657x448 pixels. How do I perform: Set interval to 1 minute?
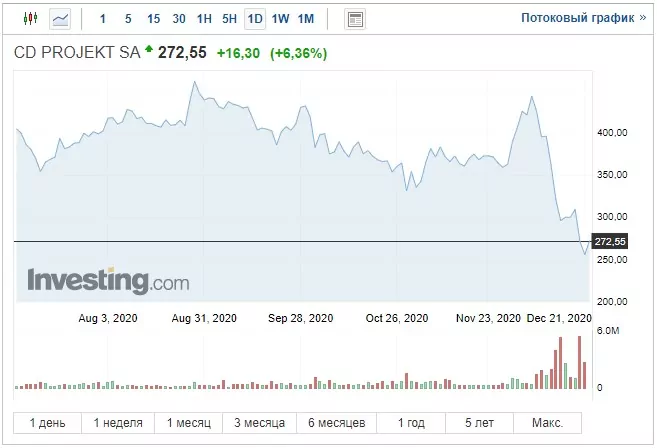(x=103, y=19)
